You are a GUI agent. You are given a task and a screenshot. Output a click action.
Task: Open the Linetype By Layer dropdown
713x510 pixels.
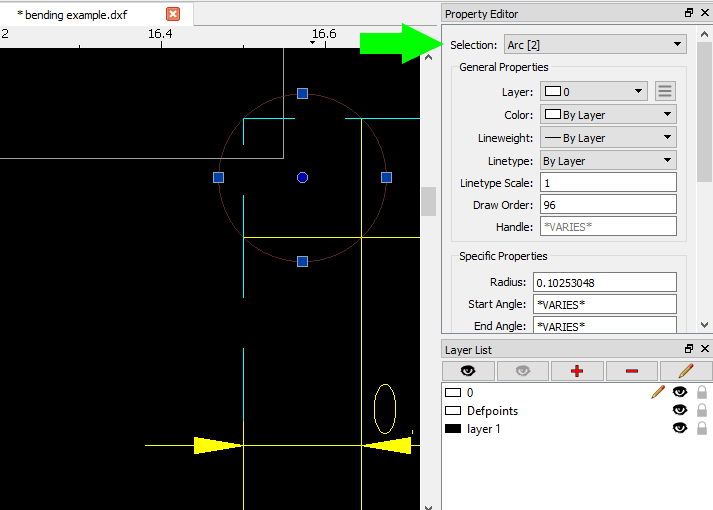click(608, 160)
